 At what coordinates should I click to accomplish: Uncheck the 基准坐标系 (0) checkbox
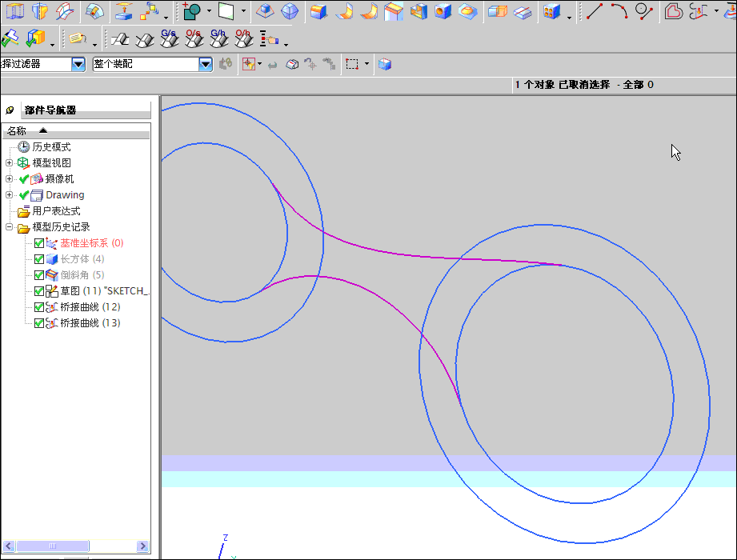point(39,243)
